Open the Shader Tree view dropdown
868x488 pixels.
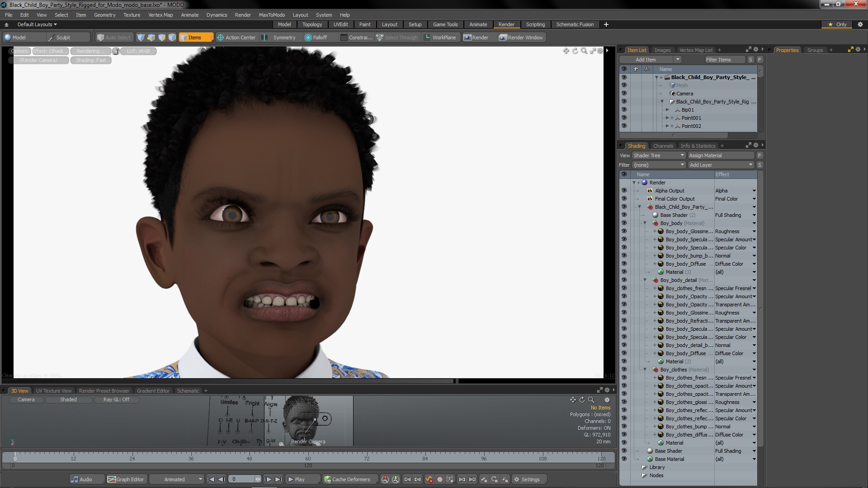click(659, 155)
